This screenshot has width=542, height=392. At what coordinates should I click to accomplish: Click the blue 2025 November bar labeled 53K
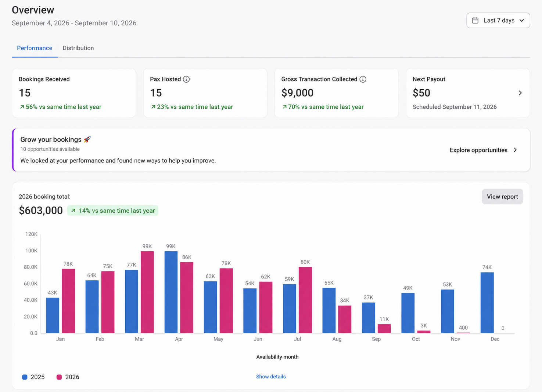pos(448,311)
